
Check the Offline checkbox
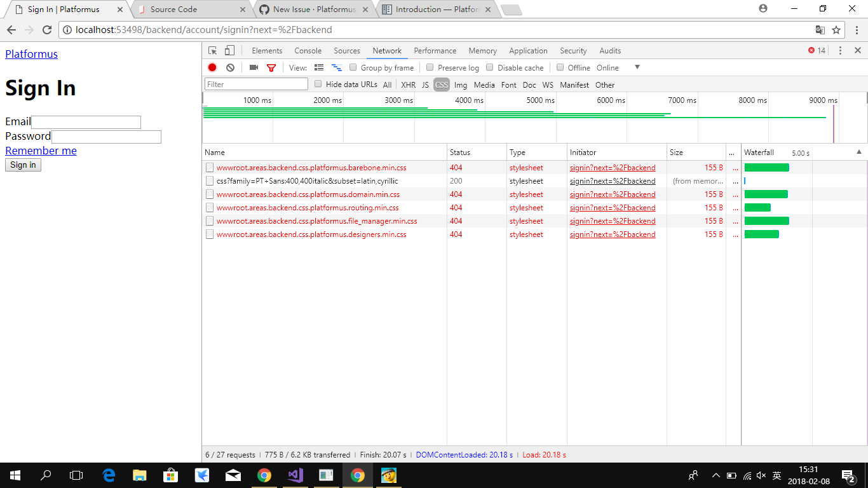point(560,67)
